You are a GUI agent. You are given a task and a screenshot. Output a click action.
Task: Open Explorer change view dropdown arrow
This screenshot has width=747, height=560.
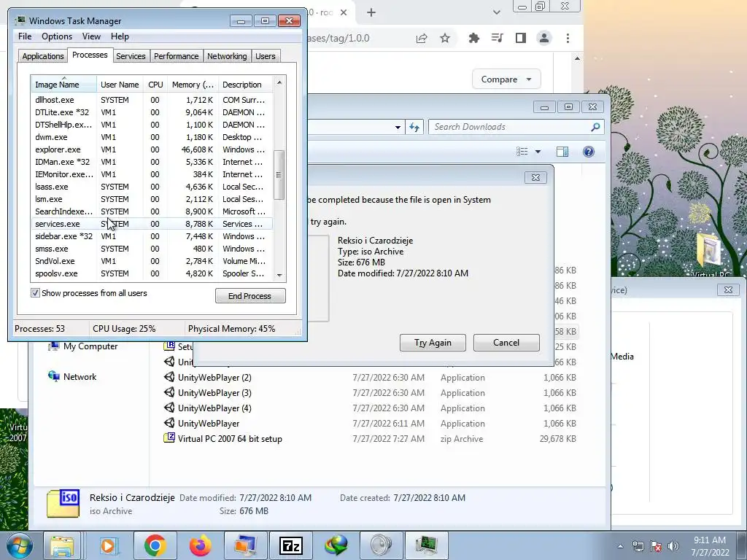click(538, 152)
